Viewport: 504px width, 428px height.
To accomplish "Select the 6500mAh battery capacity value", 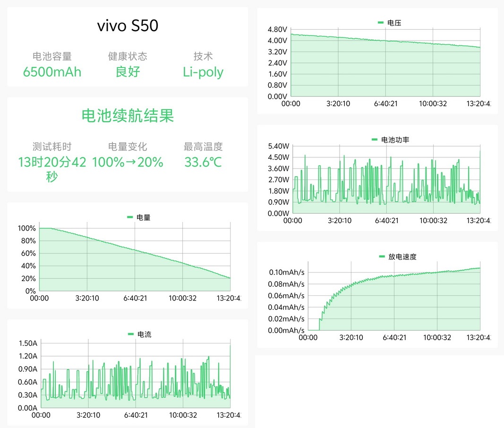I will [52, 72].
